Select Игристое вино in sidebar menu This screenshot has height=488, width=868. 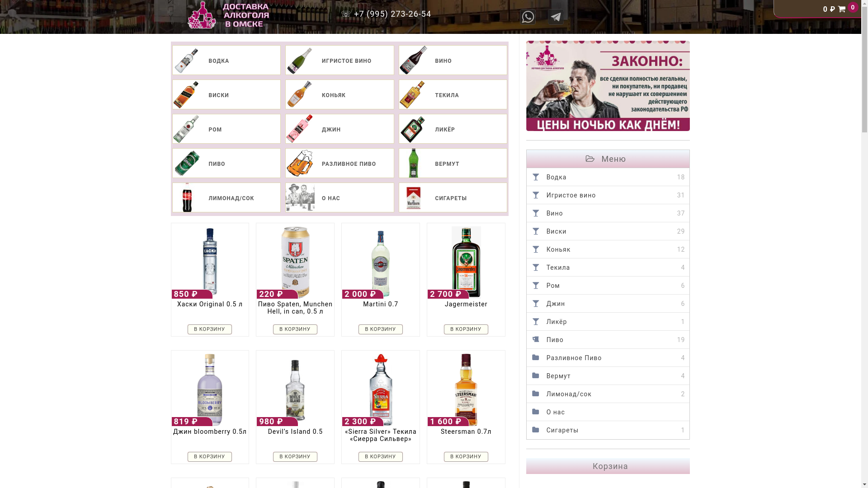(608, 195)
